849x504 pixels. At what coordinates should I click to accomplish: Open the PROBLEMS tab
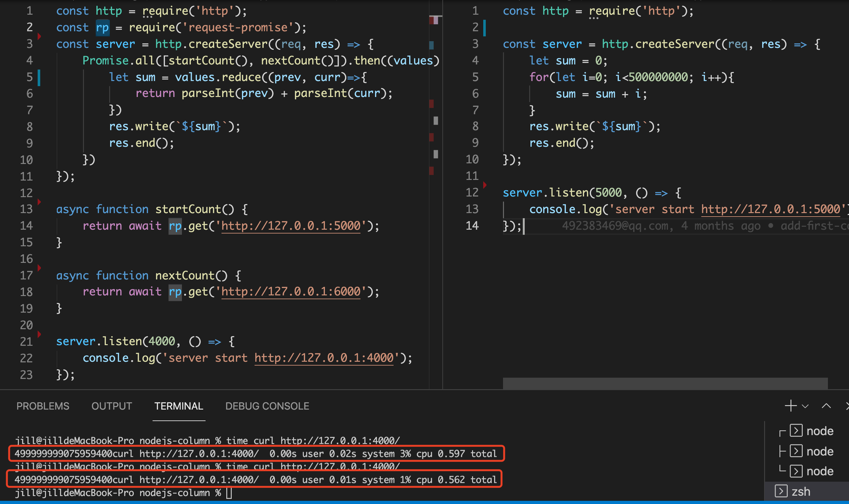coord(43,406)
